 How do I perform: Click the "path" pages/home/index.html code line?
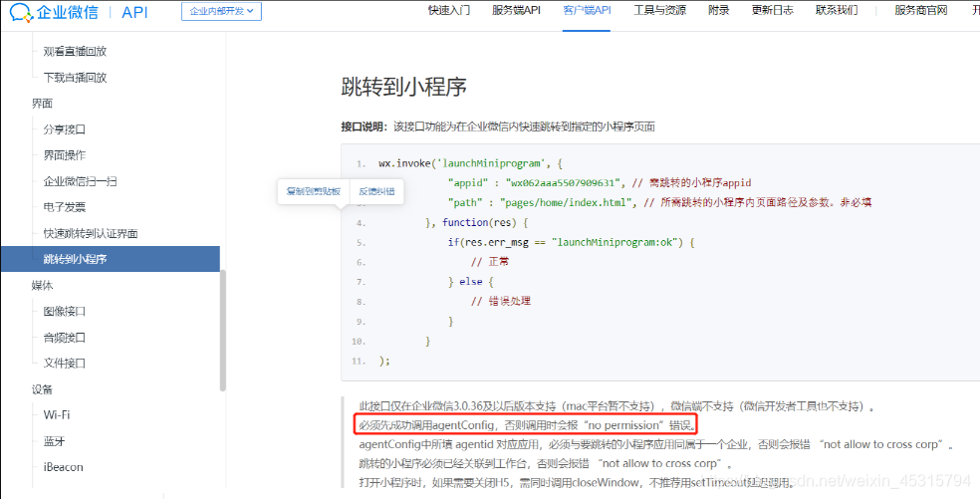(x=660, y=202)
